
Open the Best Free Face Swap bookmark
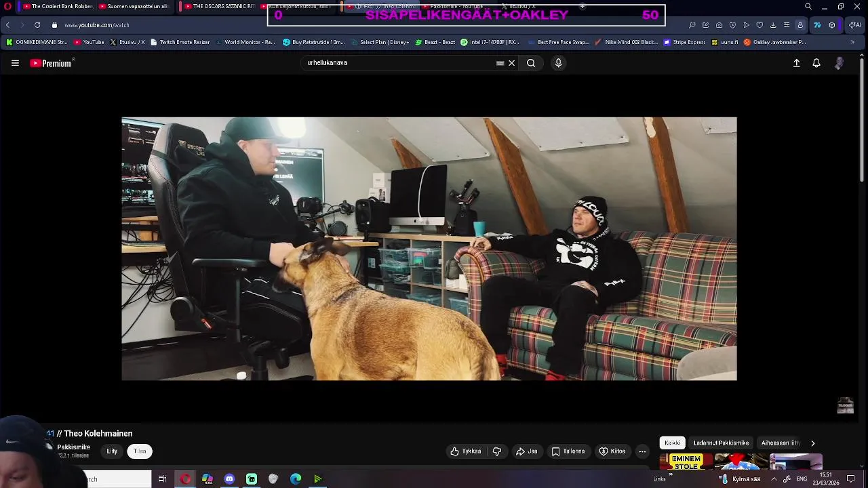558,42
